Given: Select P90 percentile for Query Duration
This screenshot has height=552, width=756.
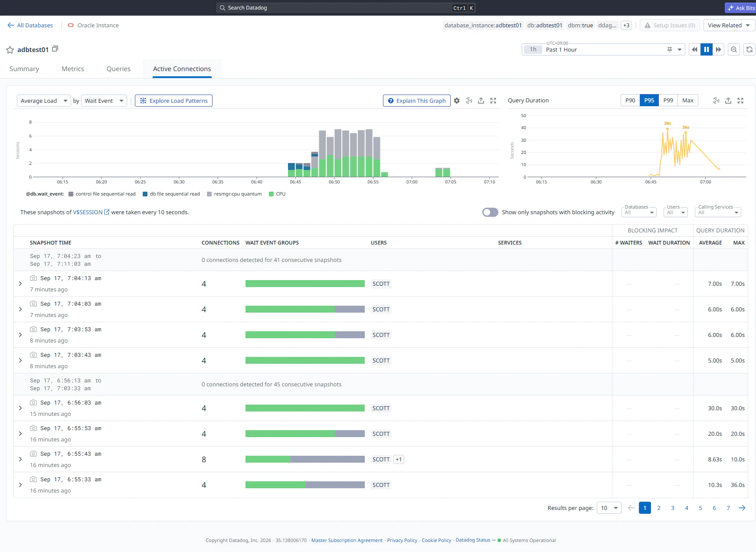Looking at the screenshot, I should point(630,100).
